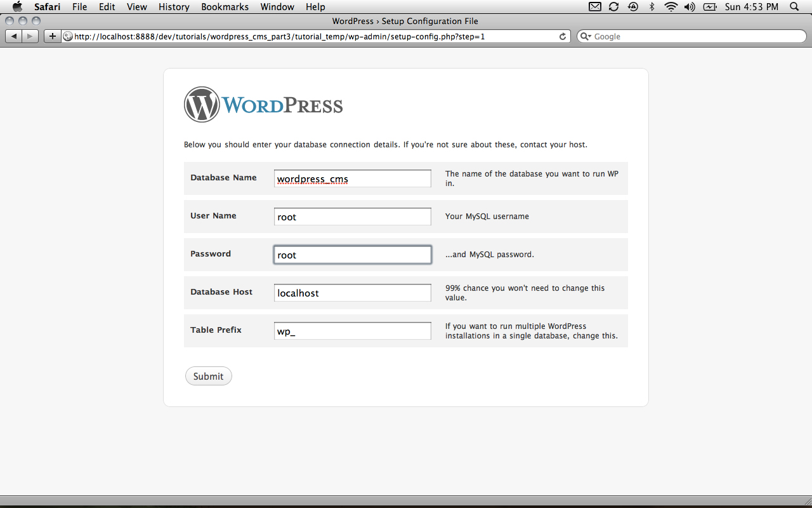The image size is (812, 508).
Task: Click 'The name of the database' description
Action: pyautogui.click(x=532, y=178)
